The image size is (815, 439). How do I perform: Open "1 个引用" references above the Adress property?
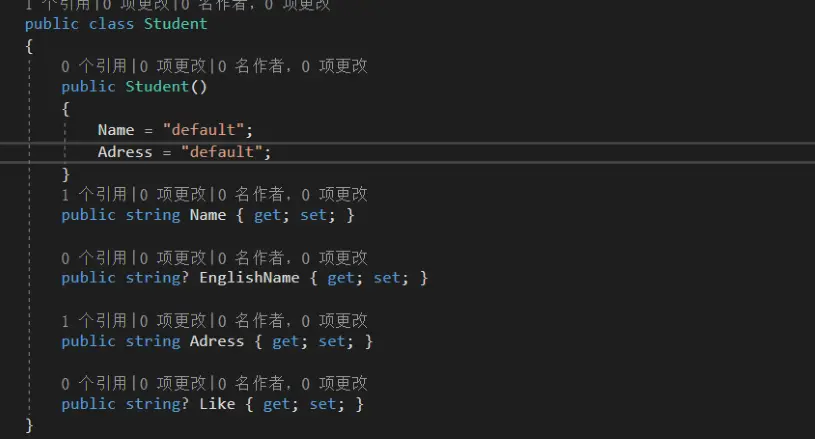point(94,321)
